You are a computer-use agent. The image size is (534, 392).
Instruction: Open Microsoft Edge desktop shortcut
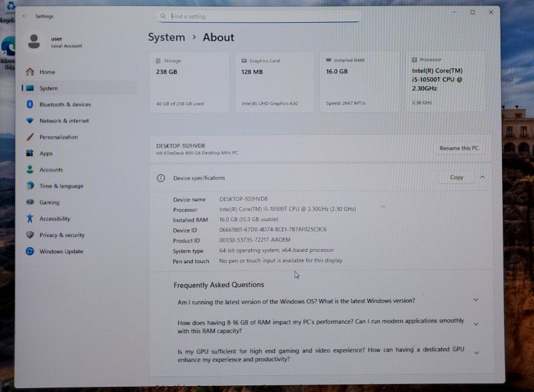[7, 53]
